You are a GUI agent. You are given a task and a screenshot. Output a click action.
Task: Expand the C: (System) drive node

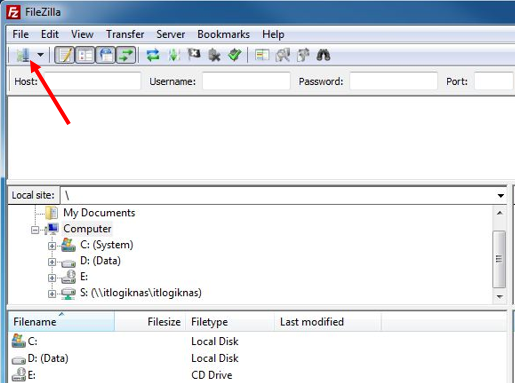click(52, 246)
